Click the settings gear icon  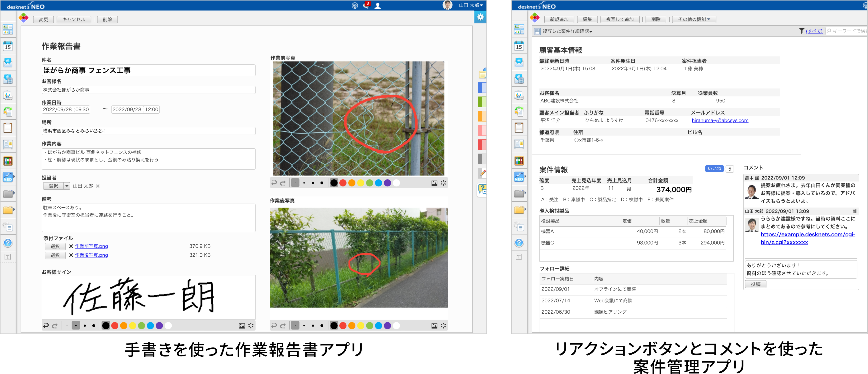(480, 17)
